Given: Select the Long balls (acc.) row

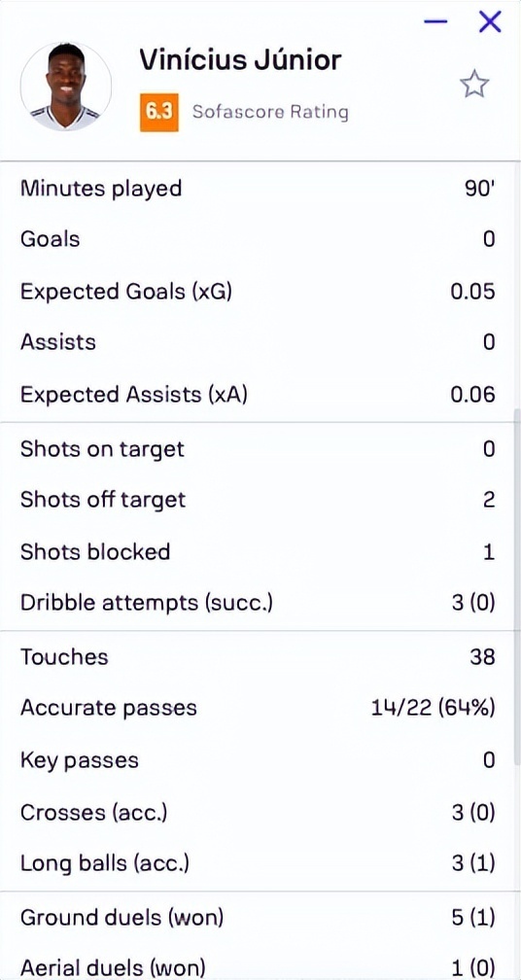Looking at the screenshot, I should tap(258, 863).
